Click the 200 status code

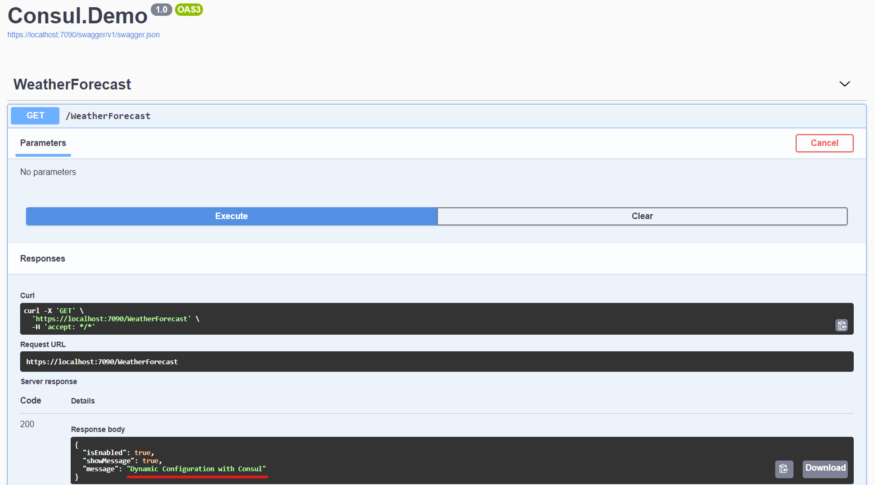click(27, 424)
